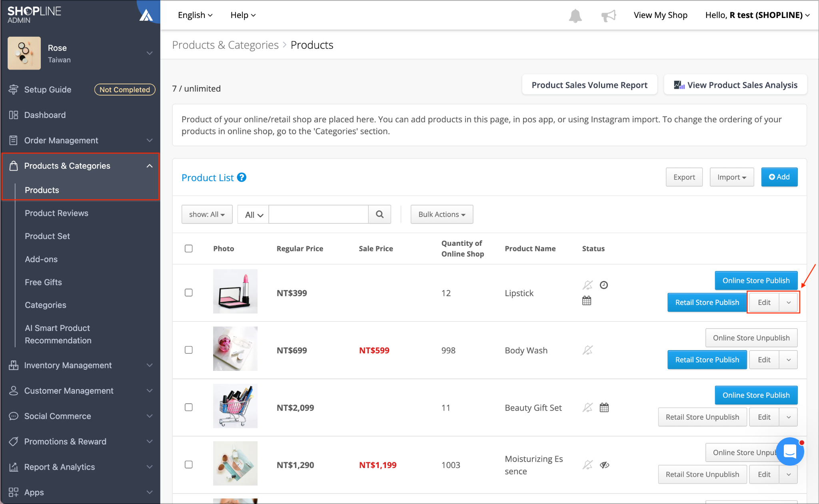Click the Lipstick calendar schedule icon

point(587,301)
